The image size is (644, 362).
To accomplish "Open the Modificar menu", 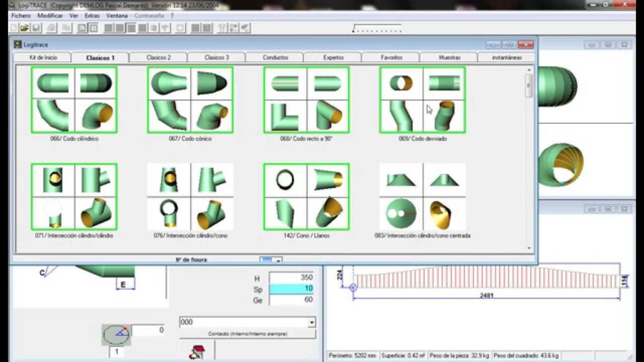I will coord(50,16).
